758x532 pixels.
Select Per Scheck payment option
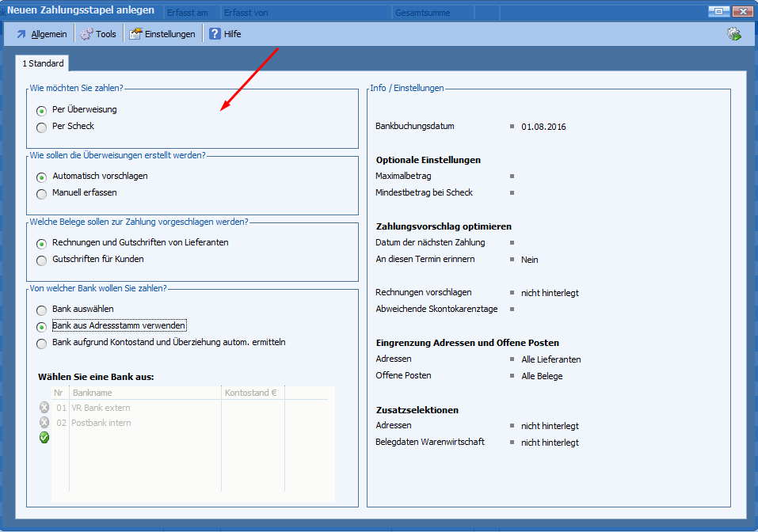pos(42,127)
